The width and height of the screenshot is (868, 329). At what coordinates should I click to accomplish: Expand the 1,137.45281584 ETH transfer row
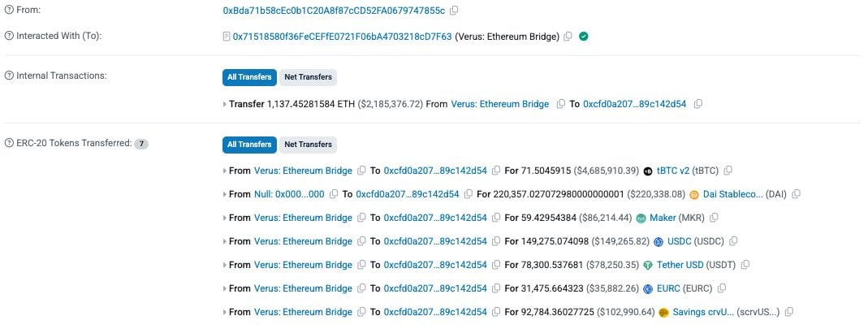click(x=225, y=104)
